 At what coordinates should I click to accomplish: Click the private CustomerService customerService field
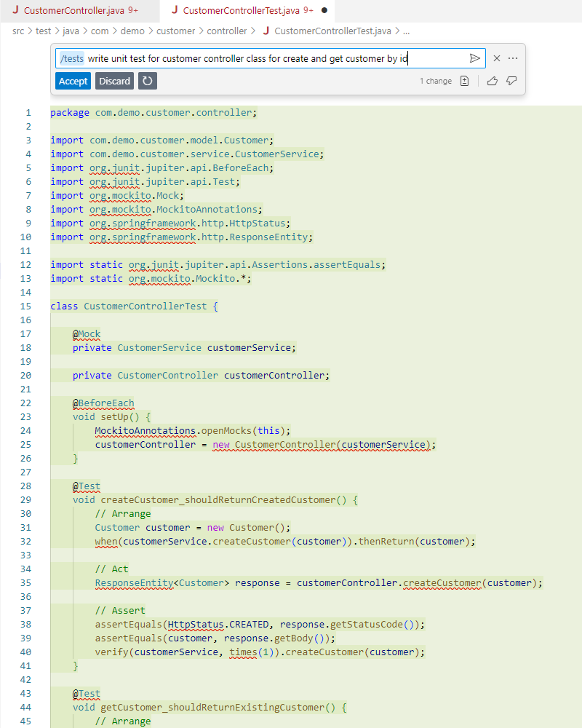pos(184,348)
